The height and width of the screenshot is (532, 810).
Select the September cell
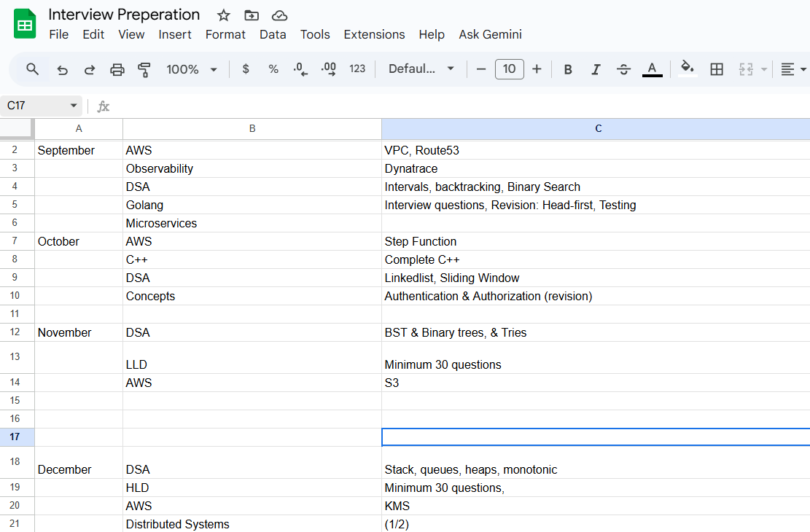pos(79,150)
